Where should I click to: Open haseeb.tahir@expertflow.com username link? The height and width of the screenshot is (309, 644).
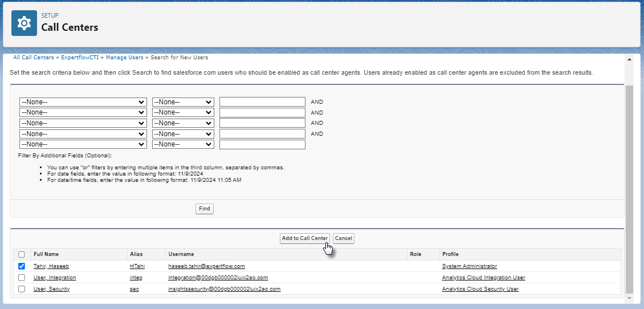[x=206, y=266]
